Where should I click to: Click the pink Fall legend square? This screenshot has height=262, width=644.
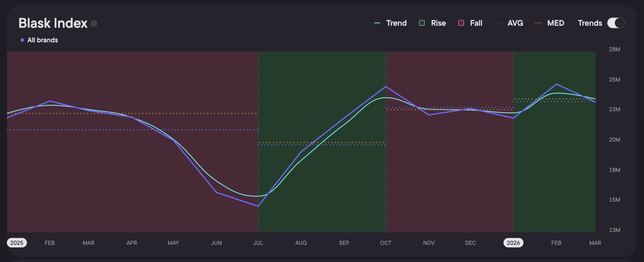[461, 23]
